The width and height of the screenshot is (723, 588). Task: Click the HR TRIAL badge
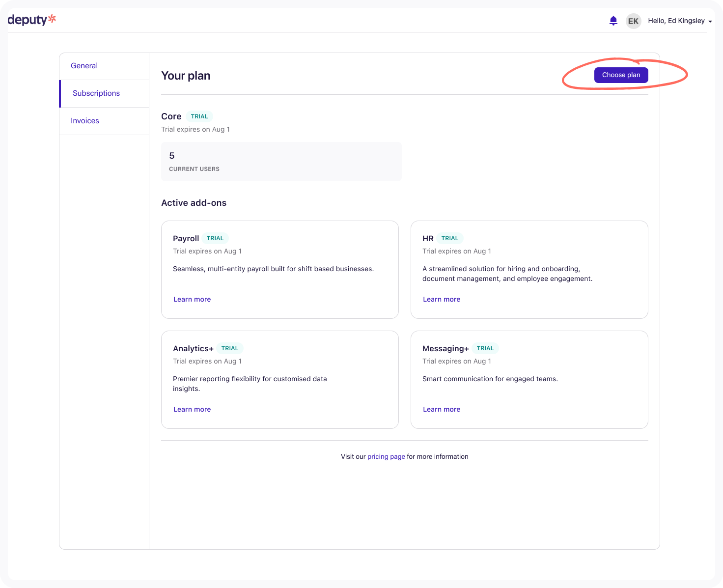tap(450, 238)
